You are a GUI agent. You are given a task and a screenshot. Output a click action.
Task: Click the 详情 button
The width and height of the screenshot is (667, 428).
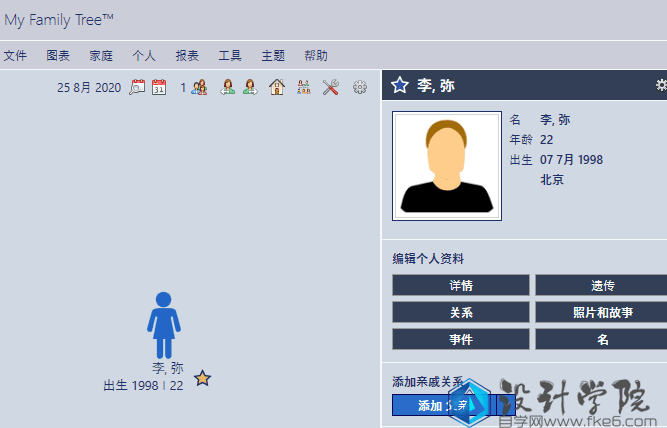click(461, 285)
